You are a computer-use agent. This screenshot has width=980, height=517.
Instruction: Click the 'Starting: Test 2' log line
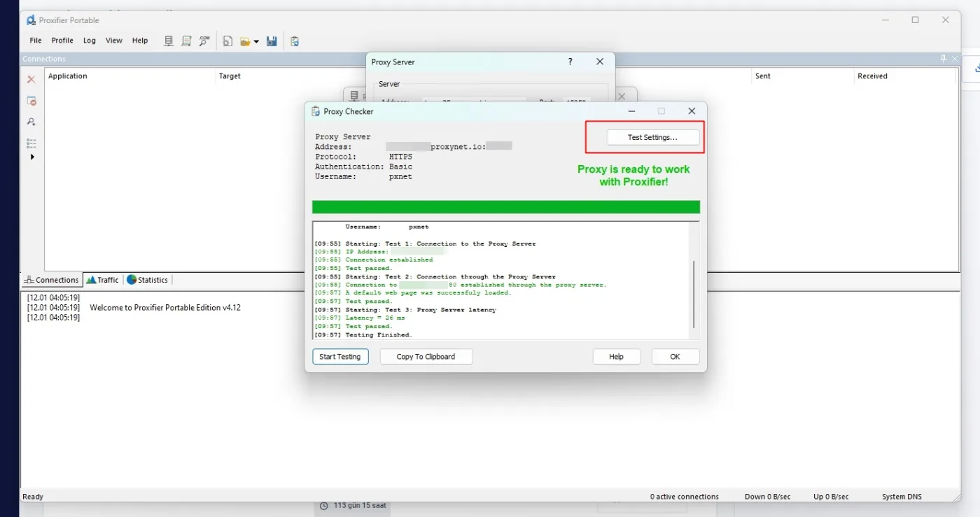(x=435, y=277)
